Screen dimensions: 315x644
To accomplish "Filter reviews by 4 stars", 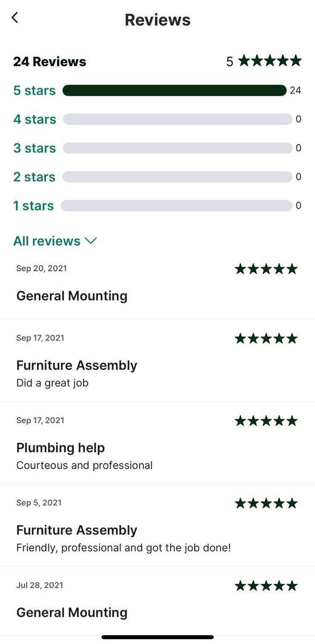I will pyautogui.click(x=35, y=119).
